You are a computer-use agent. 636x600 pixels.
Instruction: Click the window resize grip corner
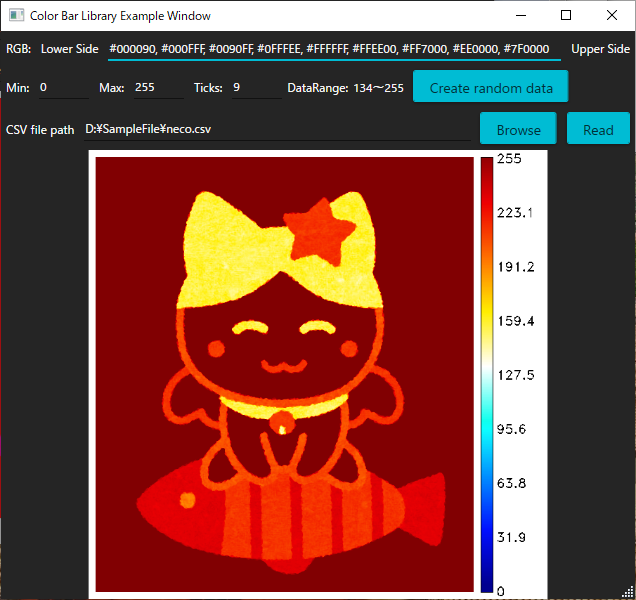click(628, 592)
